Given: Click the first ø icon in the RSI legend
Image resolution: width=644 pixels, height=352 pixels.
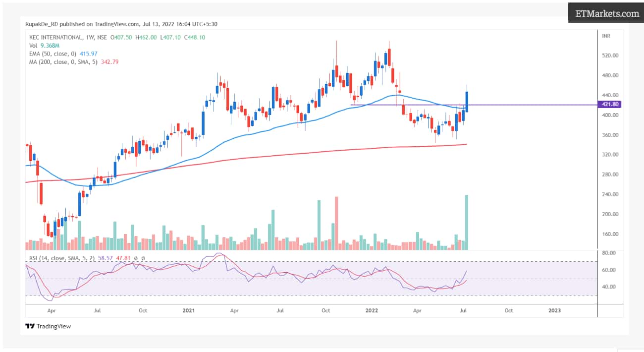Looking at the screenshot, I should [135, 258].
